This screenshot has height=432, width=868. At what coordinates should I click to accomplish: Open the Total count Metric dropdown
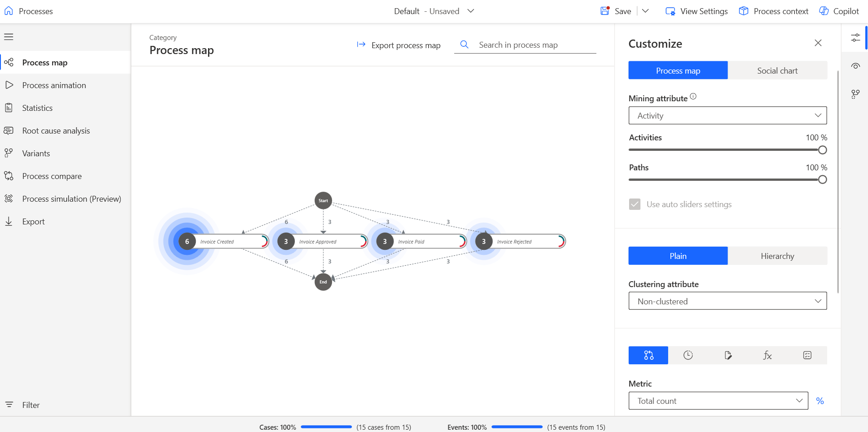click(718, 401)
